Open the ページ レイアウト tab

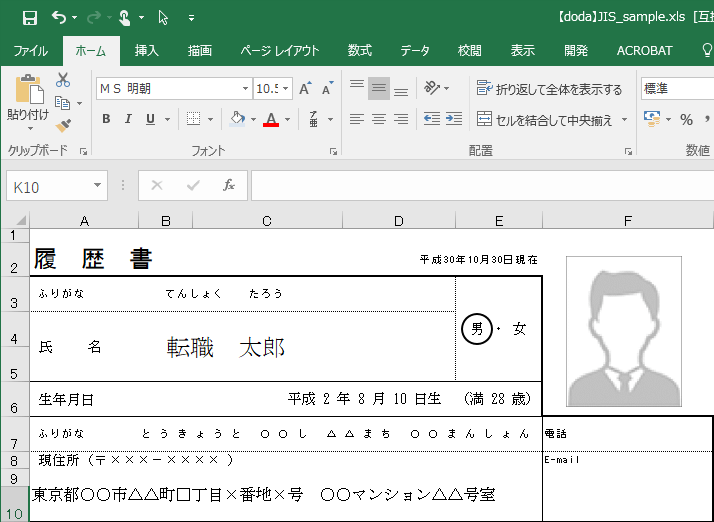pos(280,51)
